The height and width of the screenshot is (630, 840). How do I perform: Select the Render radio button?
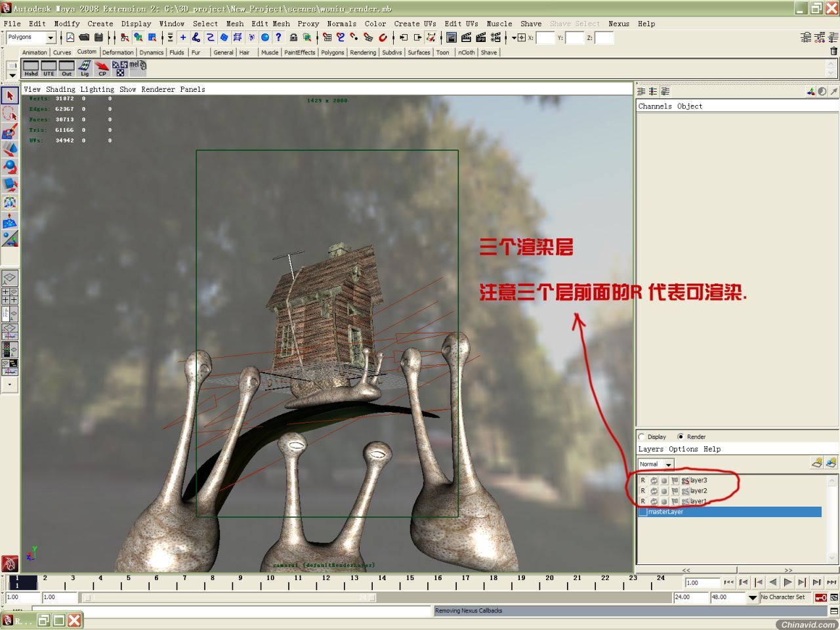click(681, 436)
